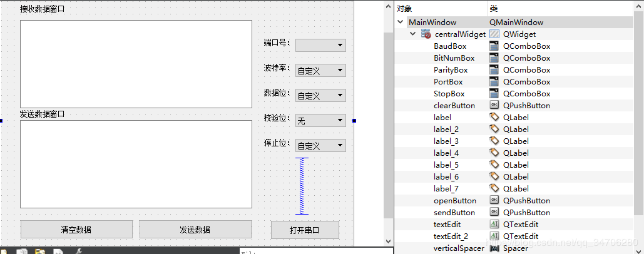Select centralWidget in the object tree

pyautogui.click(x=461, y=34)
